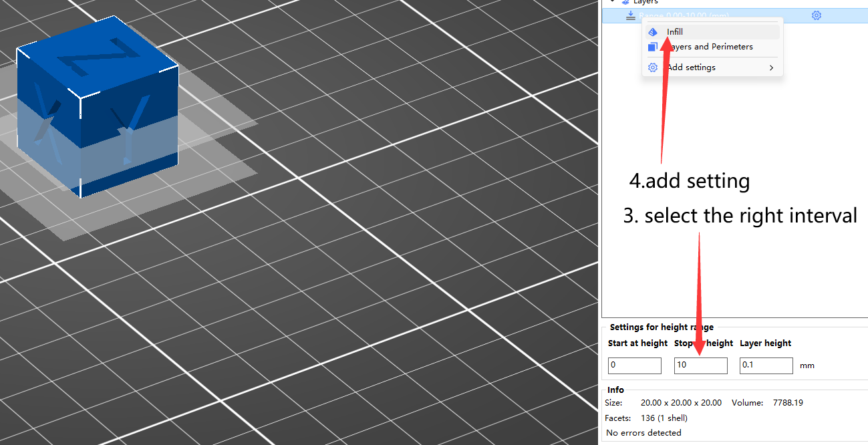This screenshot has width=868, height=445.
Task: Choose Layers and Perimeters from the menu
Action: click(712, 47)
